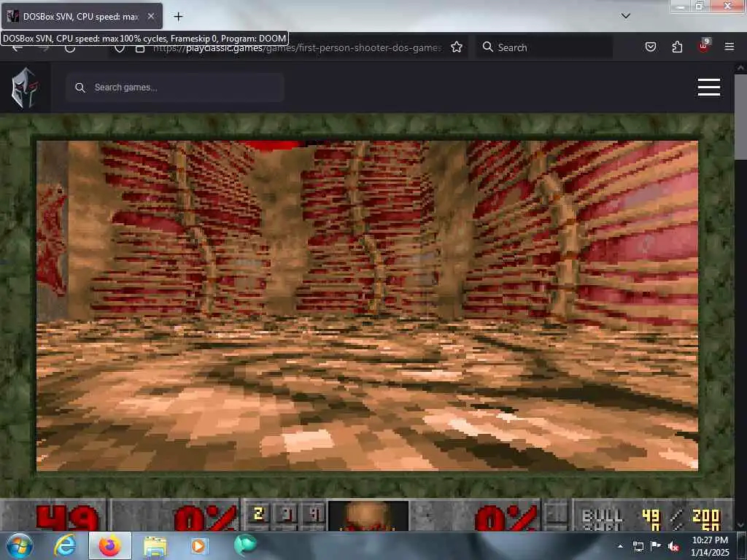This screenshot has width=747, height=560.
Task: Click the site identity padlock icon
Action: click(140, 47)
